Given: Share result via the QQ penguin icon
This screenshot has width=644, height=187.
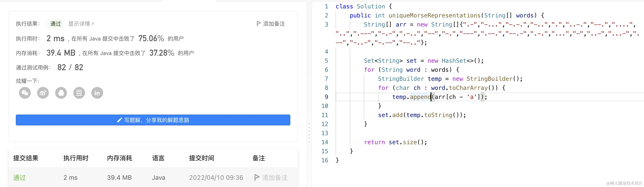Looking at the screenshot, I should (x=61, y=93).
